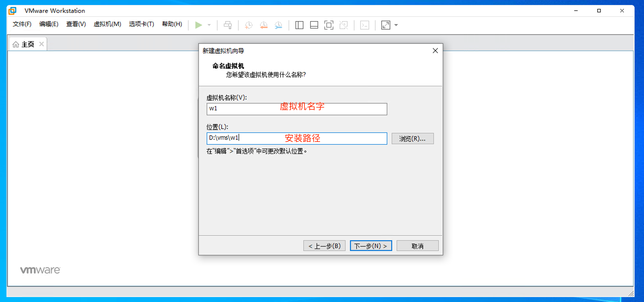This screenshot has width=644, height=302.
Task: Open the 帮助(H) menu
Action: click(172, 24)
